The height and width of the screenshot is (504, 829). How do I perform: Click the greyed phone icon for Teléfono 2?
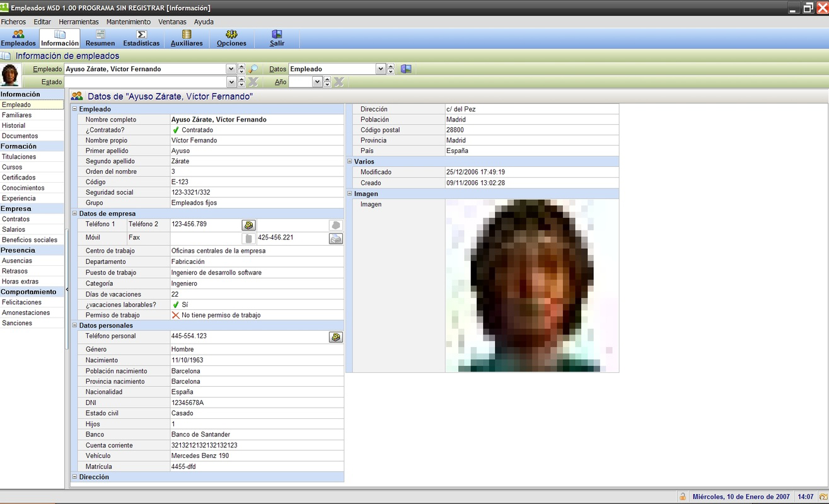click(336, 225)
